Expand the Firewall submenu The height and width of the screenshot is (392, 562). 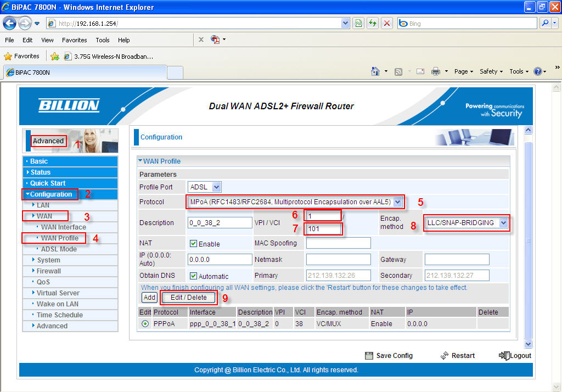pos(70,271)
